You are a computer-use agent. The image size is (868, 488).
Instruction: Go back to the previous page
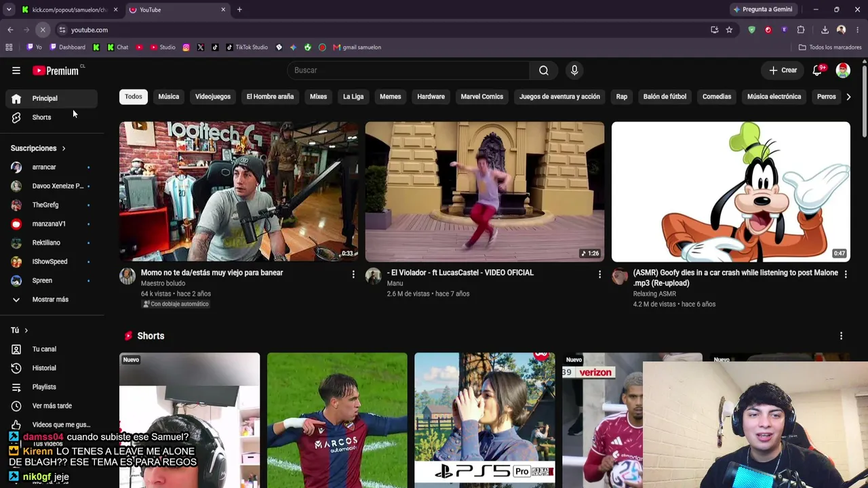10,30
